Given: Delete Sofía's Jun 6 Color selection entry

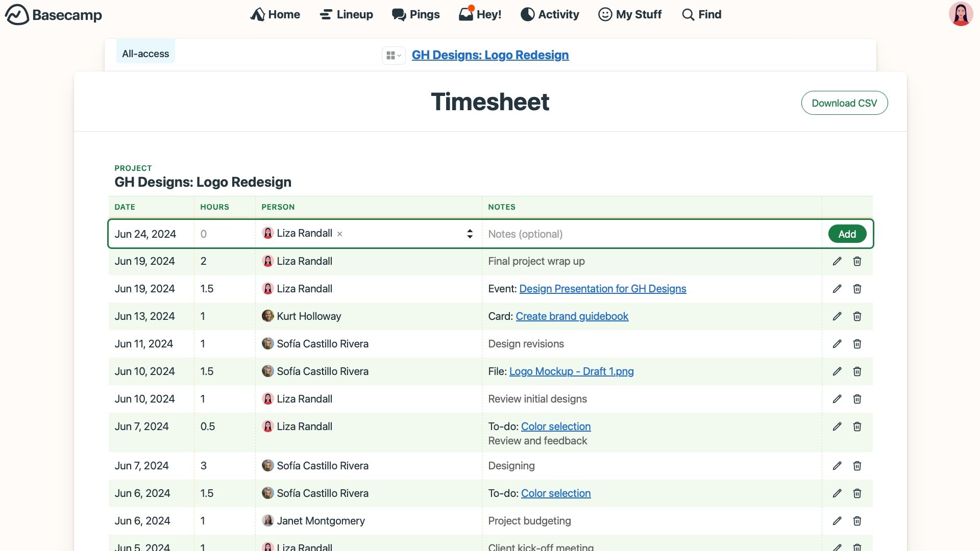Looking at the screenshot, I should [857, 493].
